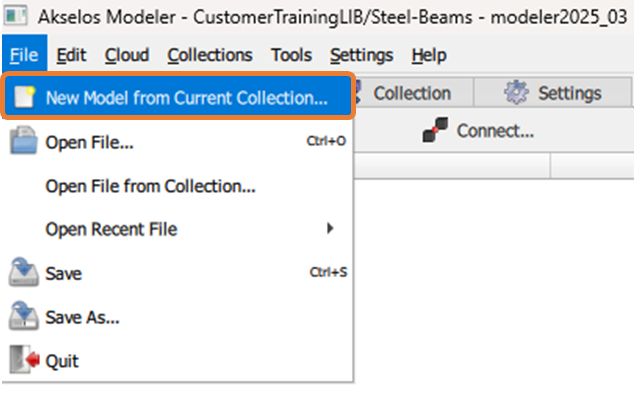Choose Open Recent File entry
The width and height of the screenshot is (634, 401).
(178, 229)
